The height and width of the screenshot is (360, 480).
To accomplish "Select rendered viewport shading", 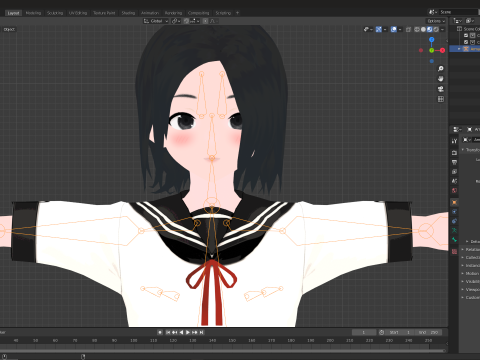I will click(x=436, y=29).
